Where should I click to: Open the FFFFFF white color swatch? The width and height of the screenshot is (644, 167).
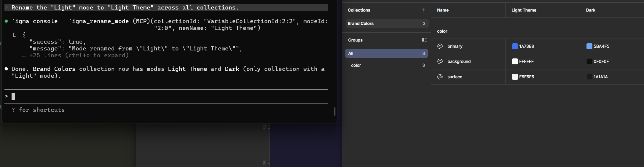click(x=515, y=61)
